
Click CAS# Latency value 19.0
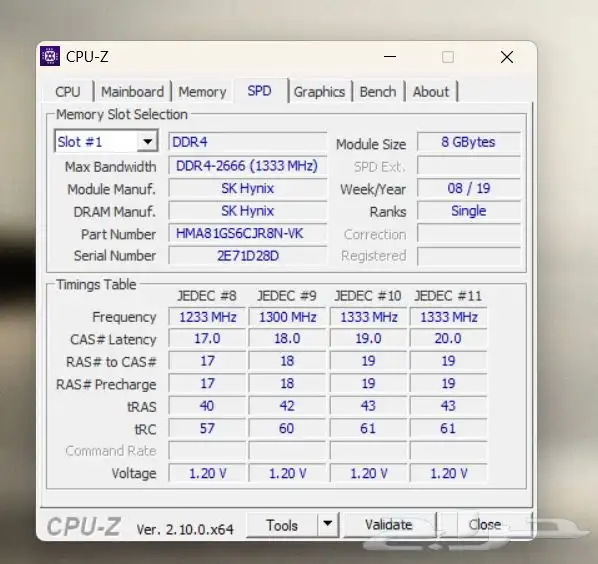(x=368, y=339)
